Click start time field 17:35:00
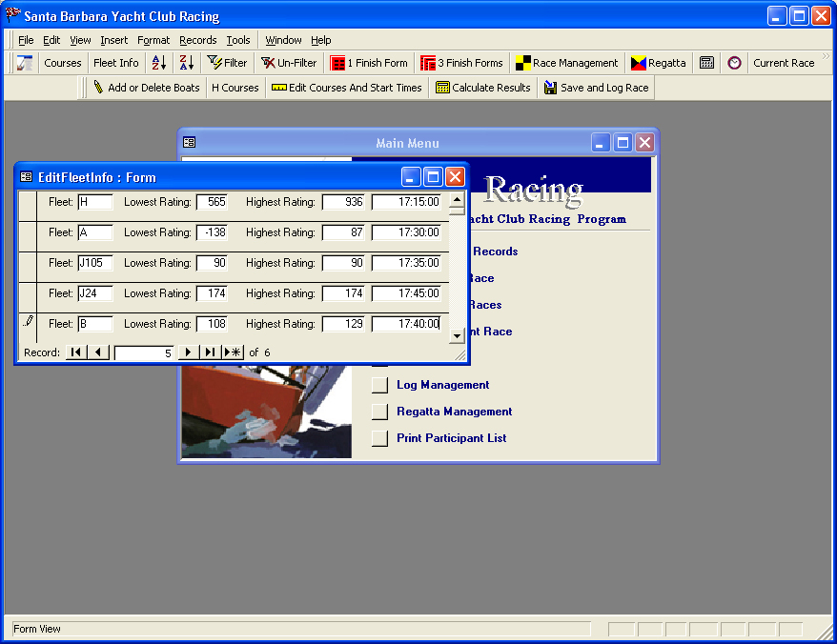Image resolution: width=837 pixels, height=644 pixels. [x=406, y=263]
